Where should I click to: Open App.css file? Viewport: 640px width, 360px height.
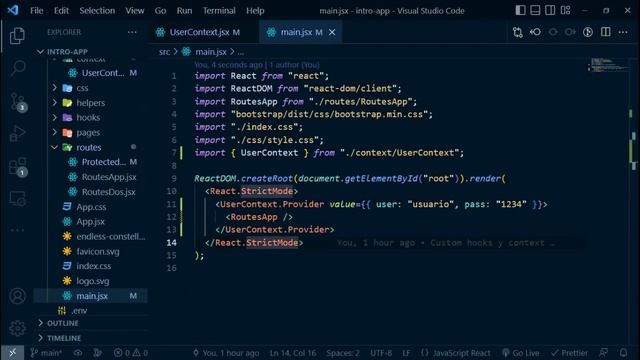click(91, 207)
